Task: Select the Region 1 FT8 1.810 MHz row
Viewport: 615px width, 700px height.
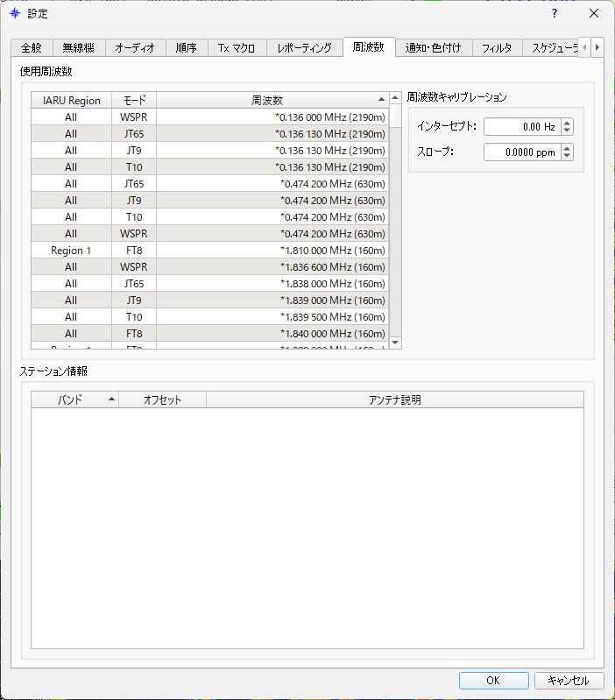Action: click(x=210, y=251)
